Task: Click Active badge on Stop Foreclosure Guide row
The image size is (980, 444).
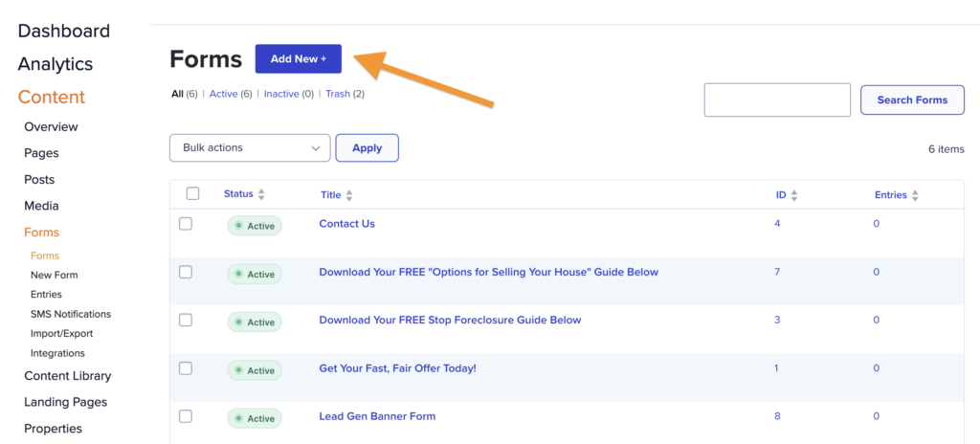Action: click(x=255, y=322)
